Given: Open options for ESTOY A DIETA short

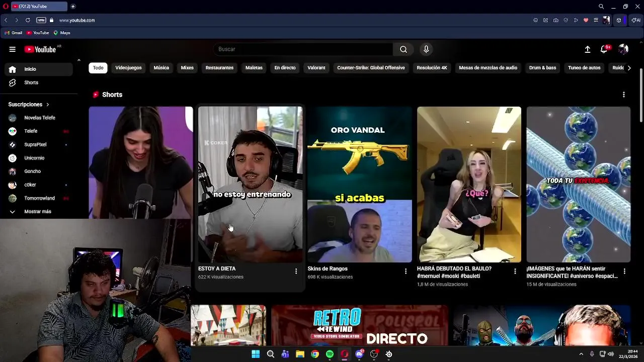Looking at the screenshot, I should point(296,271).
